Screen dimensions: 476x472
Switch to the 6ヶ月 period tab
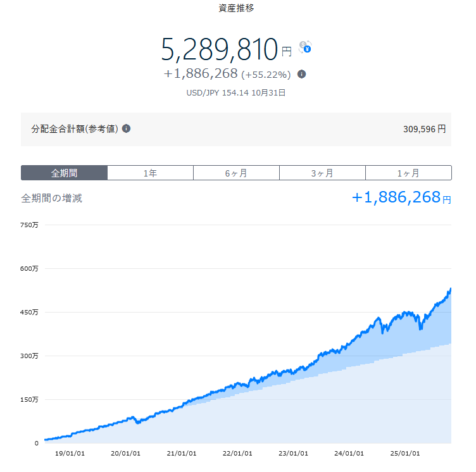pyautogui.click(x=236, y=173)
